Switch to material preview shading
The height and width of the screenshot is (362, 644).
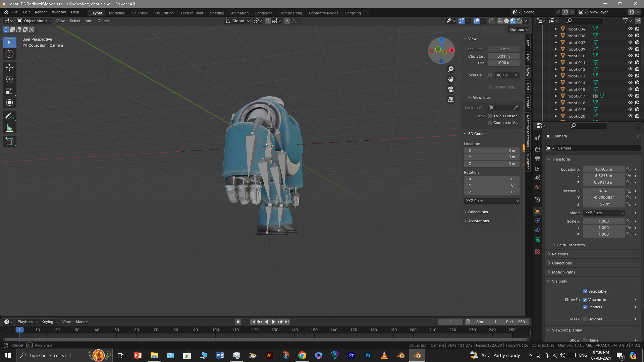513,21
